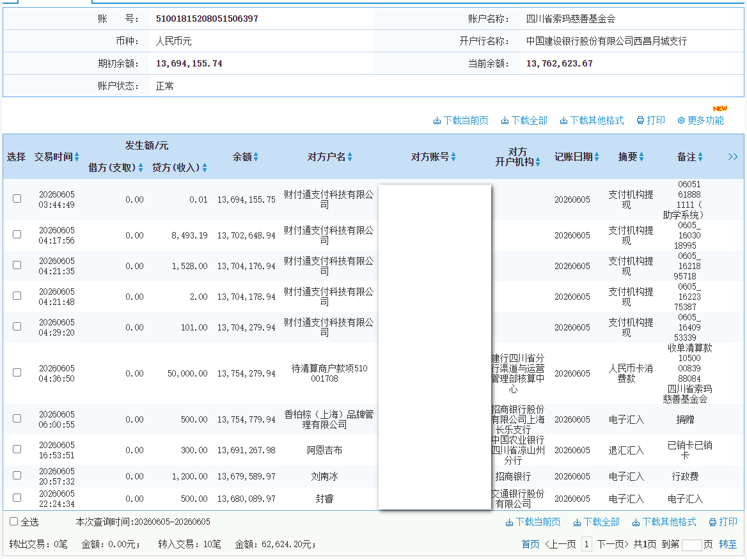This screenshot has height=560, width=747.
Task: Click bottom 下载当前页 link
Action: point(533,522)
